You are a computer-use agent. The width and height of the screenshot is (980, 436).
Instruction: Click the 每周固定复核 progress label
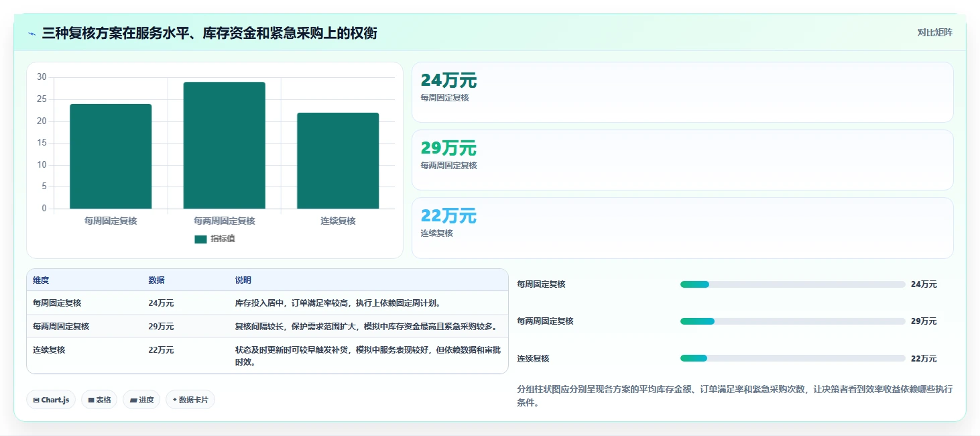coord(541,284)
